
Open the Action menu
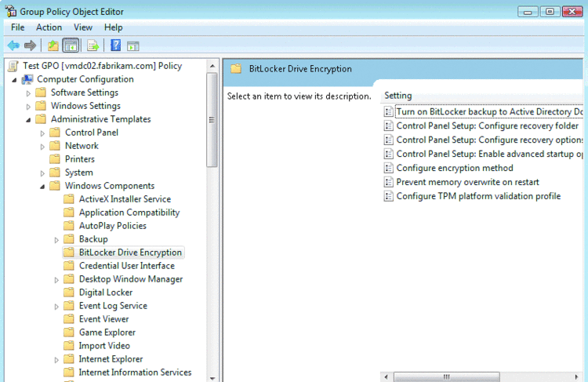click(x=49, y=27)
